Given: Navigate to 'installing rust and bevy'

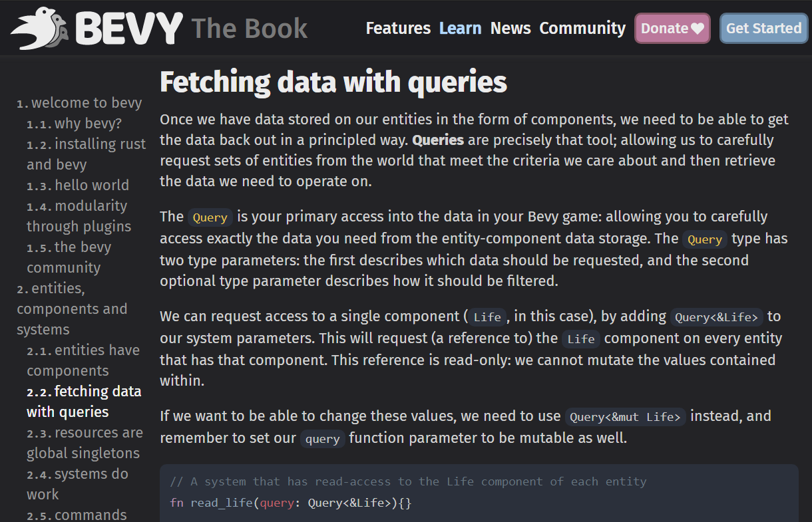Looking at the screenshot, I should [86, 154].
